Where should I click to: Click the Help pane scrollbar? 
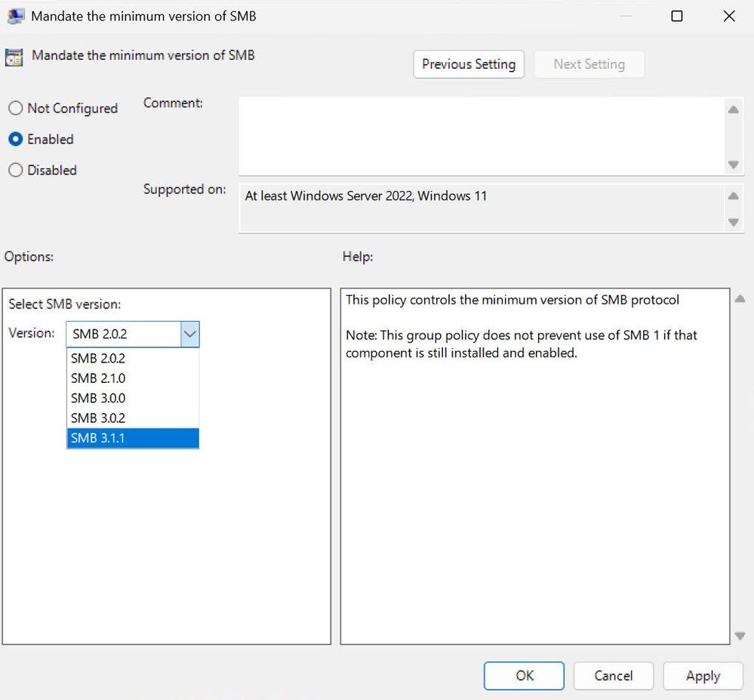click(737, 468)
